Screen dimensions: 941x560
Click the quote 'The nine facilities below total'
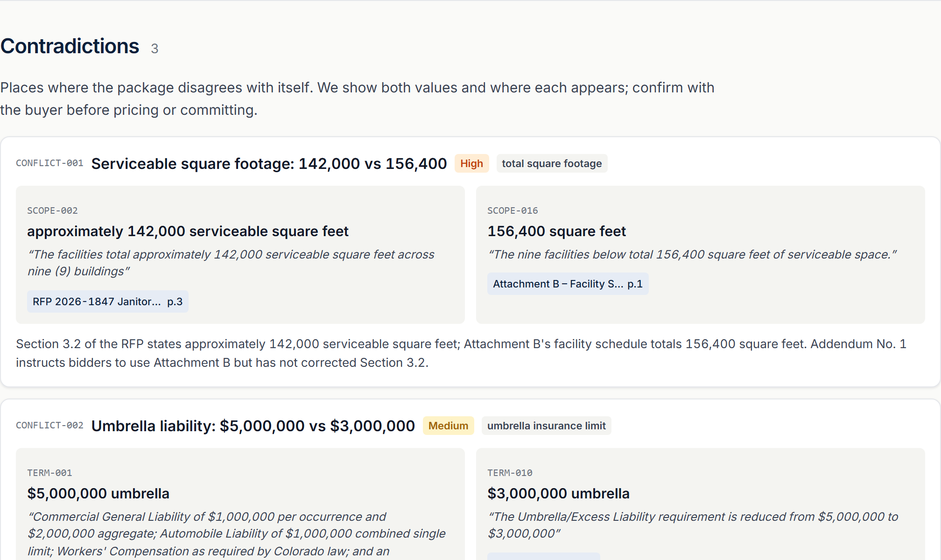pyautogui.click(x=692, y=254)
